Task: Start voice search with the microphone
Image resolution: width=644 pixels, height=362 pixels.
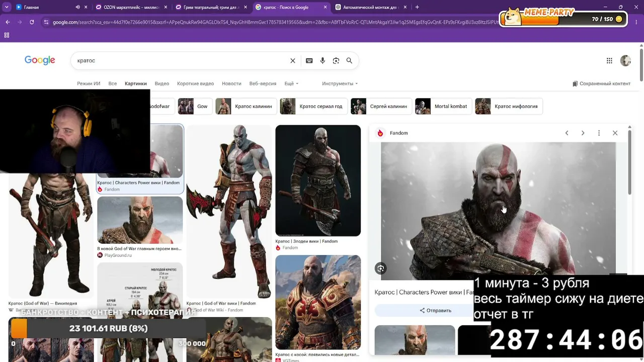Action: (x=323, y=61)
